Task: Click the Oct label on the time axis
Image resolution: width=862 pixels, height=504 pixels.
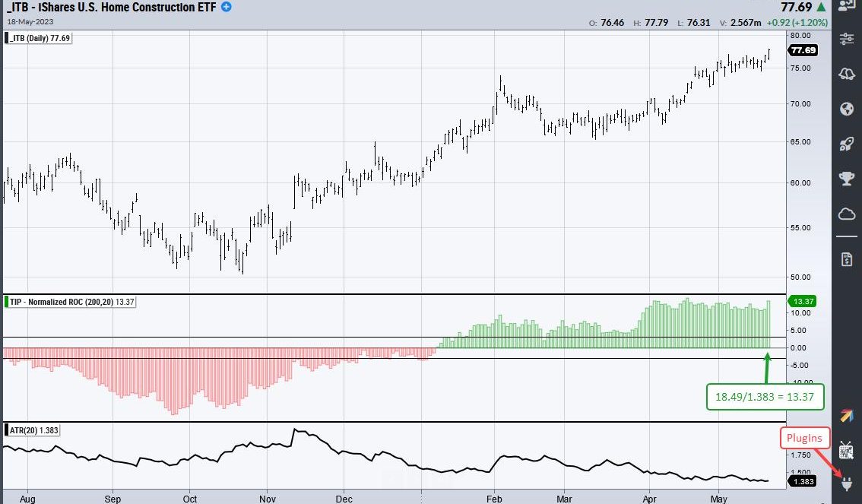Action: (x=190, y=499)
